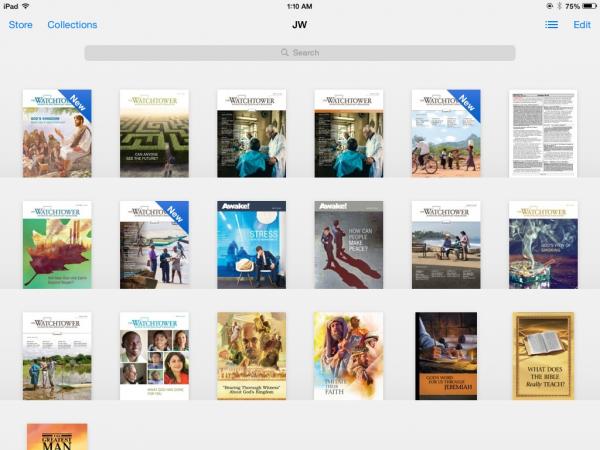
Task: Open 'Bearing Thorough Witness' book
Action: click(x=251, y=356)
